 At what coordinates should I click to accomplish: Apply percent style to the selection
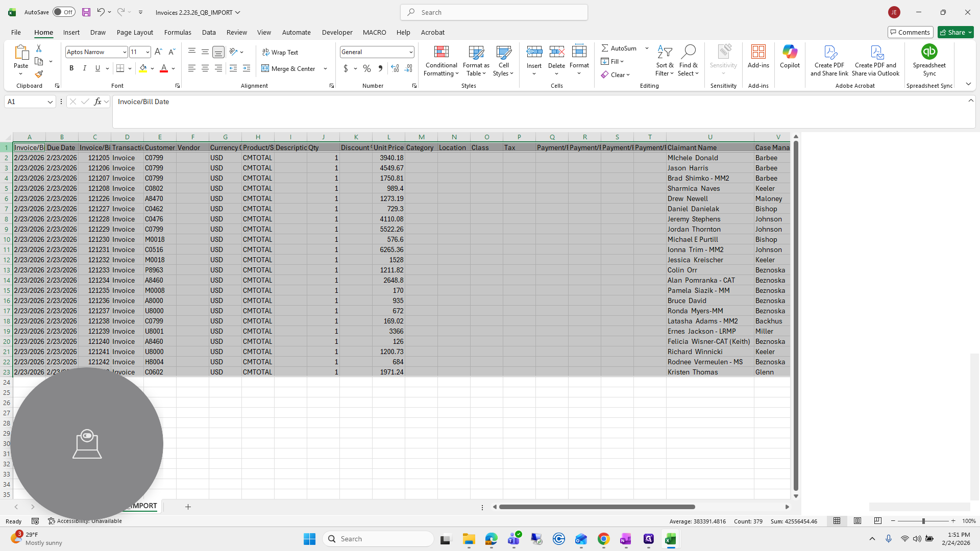point(367,68)
